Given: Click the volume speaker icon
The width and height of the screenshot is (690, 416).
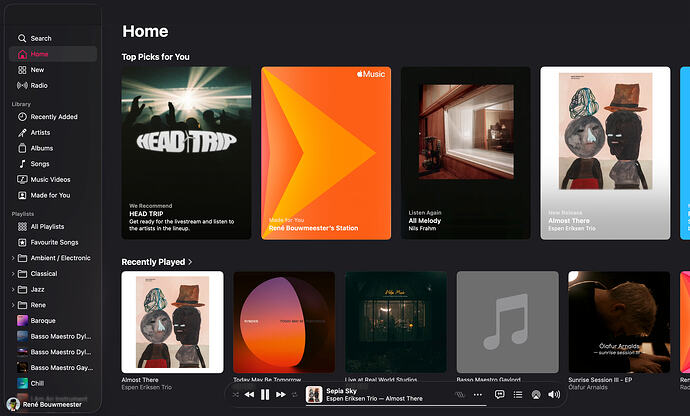Looking at the screenshot, I should coord(554,394).
